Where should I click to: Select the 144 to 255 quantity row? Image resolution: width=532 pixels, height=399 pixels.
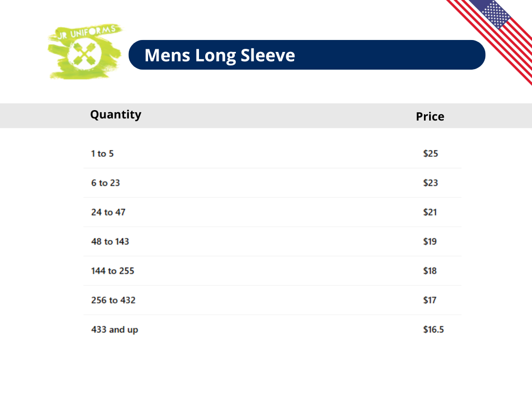click(x=113, y=271)
